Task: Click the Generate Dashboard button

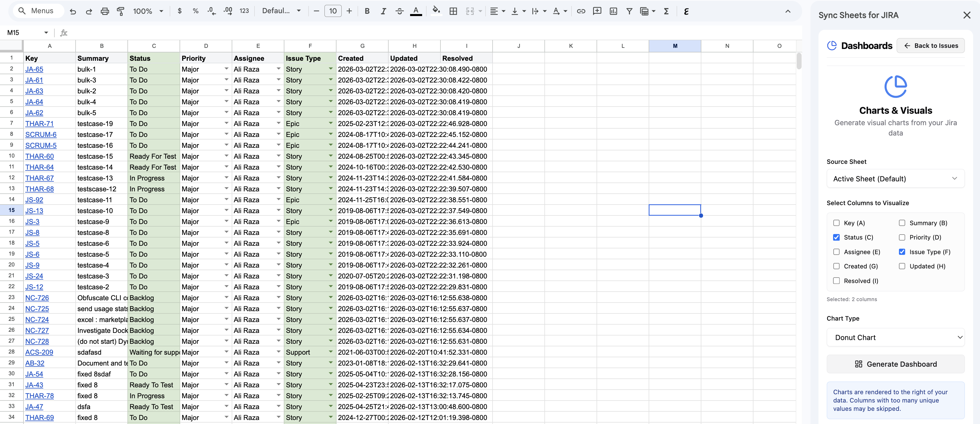Action: [x=895, y=364]
